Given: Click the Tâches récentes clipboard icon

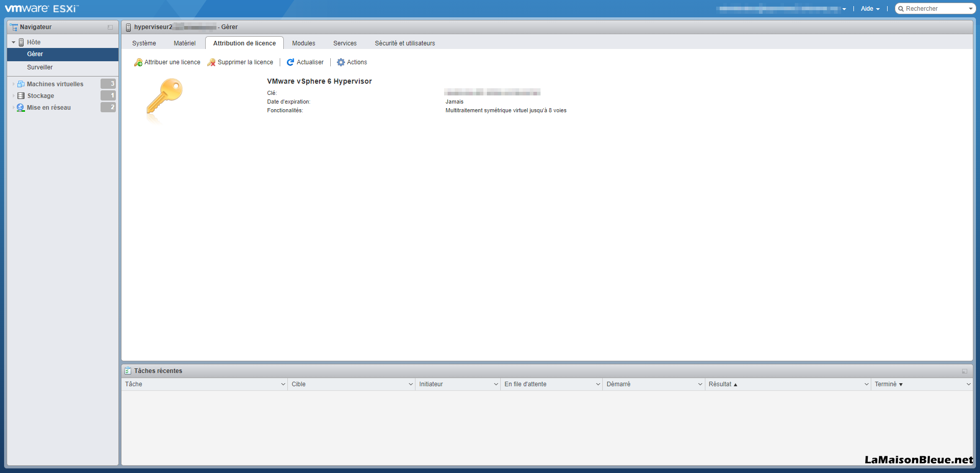Looking at the screenshot, I should [128, 371].
